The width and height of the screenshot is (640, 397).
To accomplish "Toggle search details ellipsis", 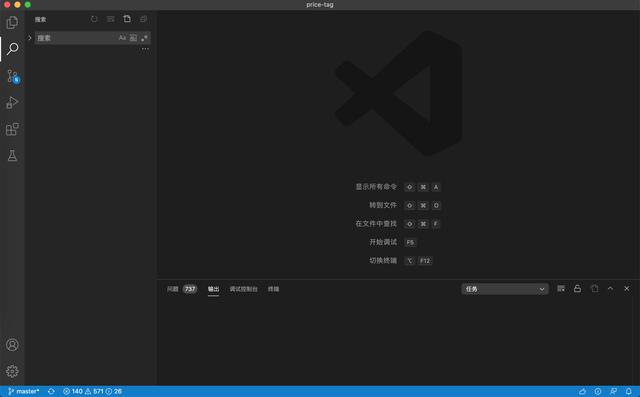I will [145, 49].
